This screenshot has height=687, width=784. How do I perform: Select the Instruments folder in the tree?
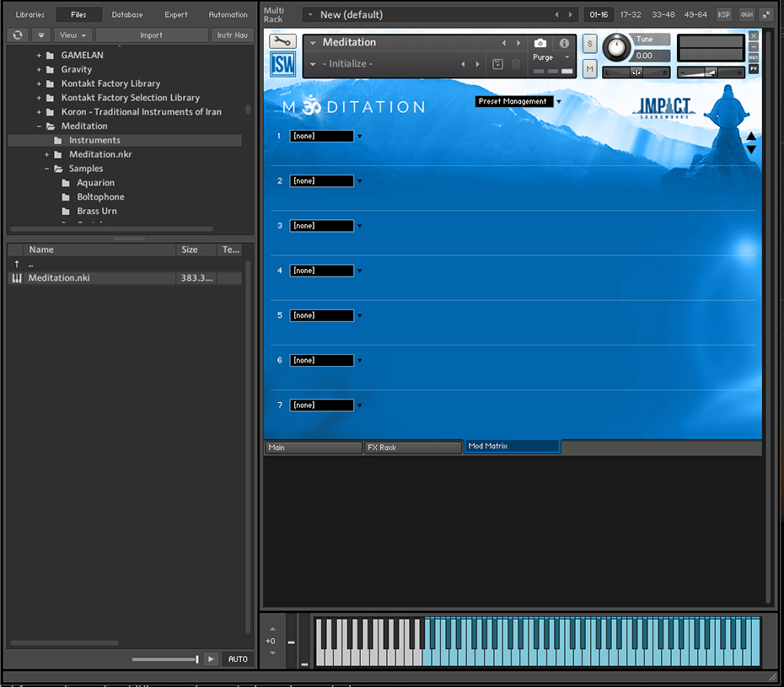click(125, 141)
